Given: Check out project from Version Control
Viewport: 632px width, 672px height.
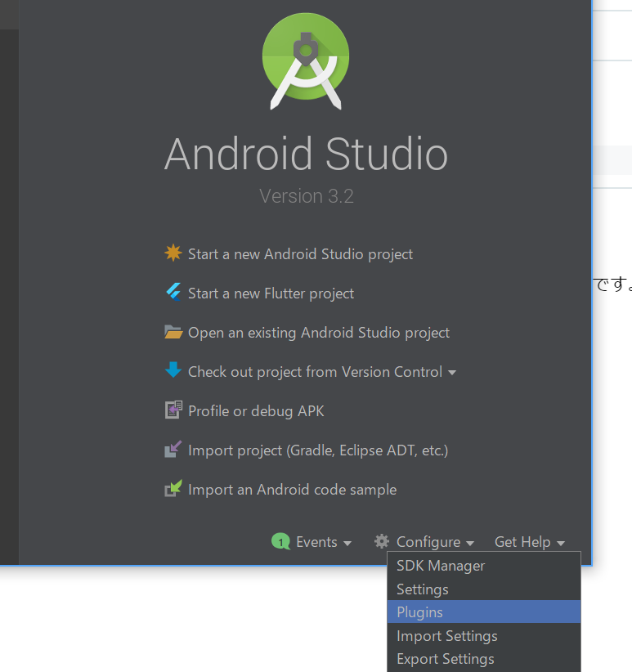Looking at the screenshot, I should (x=315, y=372).
